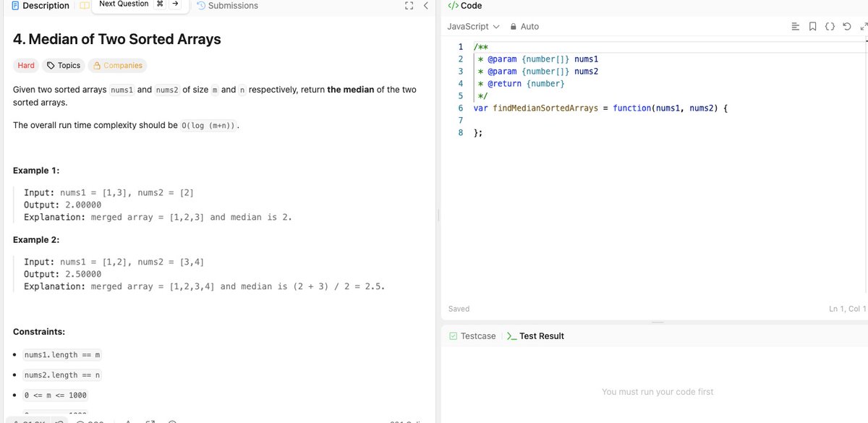The width and height of the screenshot is (868, 423).
Task: Click the curly braces icon
Action: [x=830, y=27]
